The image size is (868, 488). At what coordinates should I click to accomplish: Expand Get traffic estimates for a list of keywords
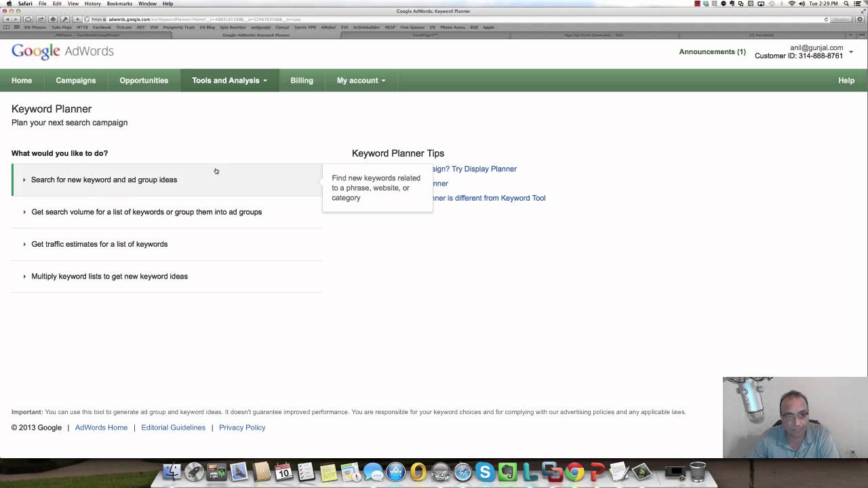click(x=167, y=244)
